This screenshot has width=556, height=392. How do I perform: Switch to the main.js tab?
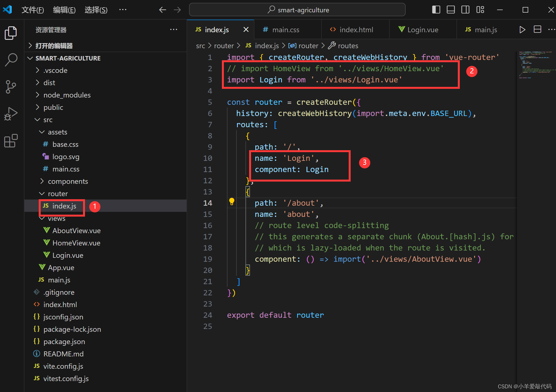click(x=485, y=30)
